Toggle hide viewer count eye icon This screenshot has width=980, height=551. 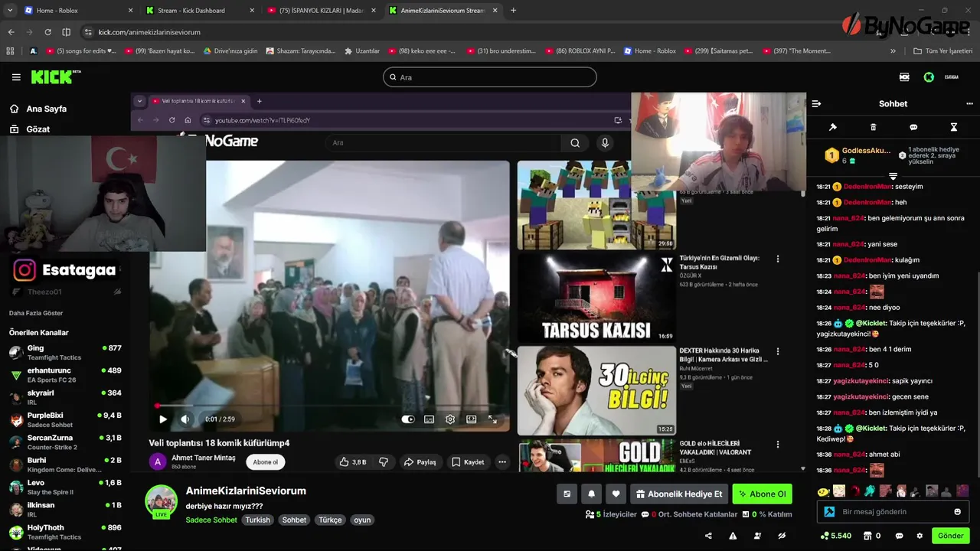click(782, 536)
